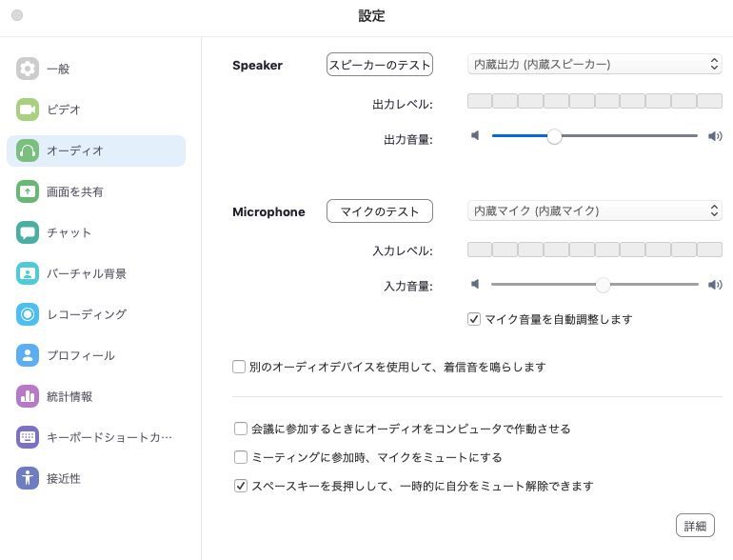Click the スピーカーのテスト button
733x560 pixels.
pyautogui.click(x=380, y=65)
